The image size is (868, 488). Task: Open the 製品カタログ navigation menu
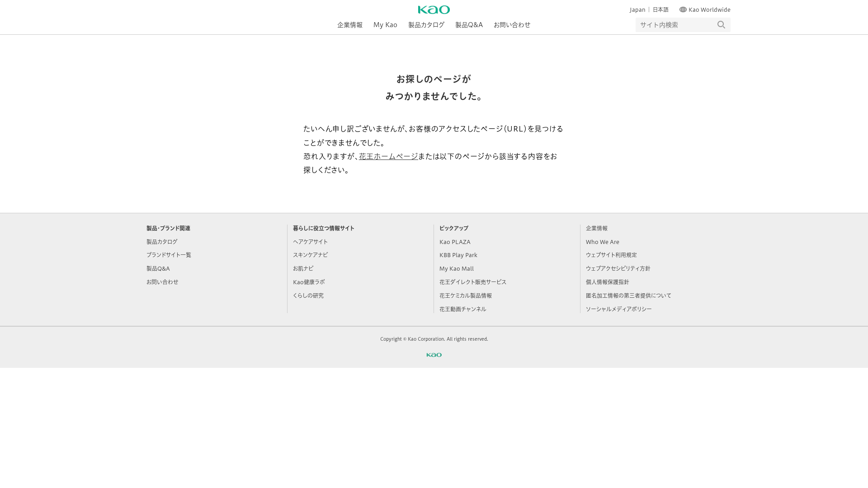[426, 25]
